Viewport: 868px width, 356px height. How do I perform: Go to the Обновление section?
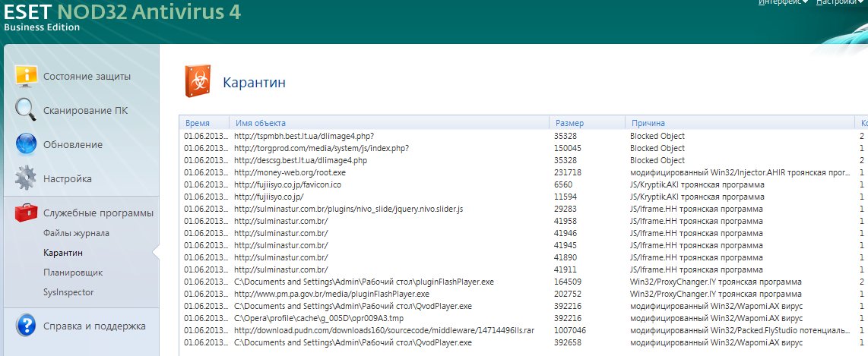pos(72,145)
